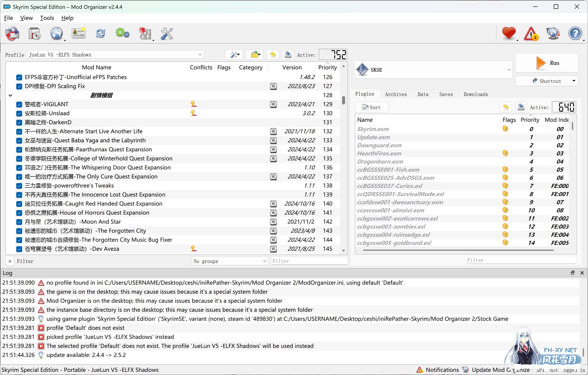Toggle the 黑暗之终-DarkenD mod checkbox

(x=19, y=123)
